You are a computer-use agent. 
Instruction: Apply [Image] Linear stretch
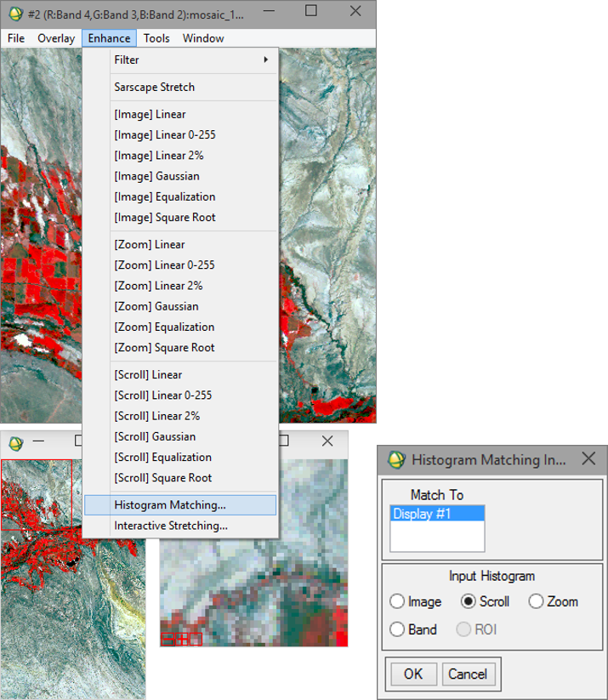click(x=180, y=114)
